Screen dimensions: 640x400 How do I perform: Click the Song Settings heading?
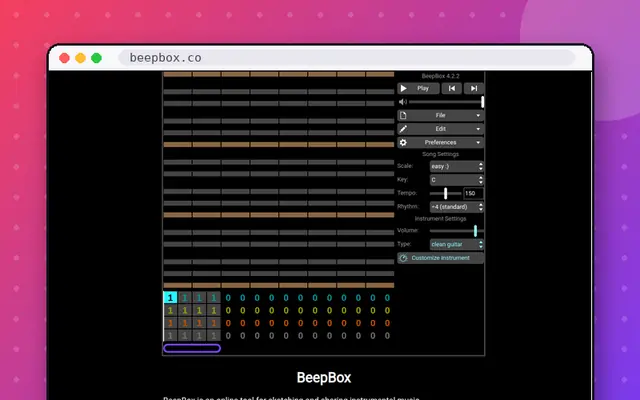coord(440,154)
